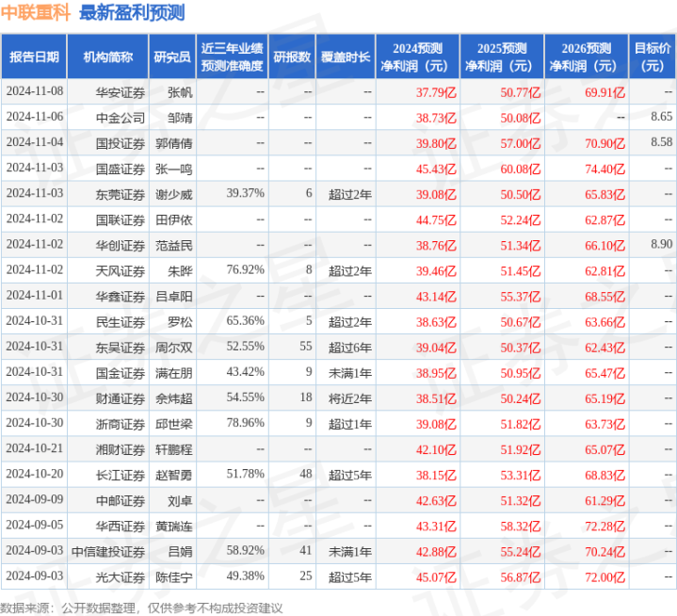This screenshot has width=677, height=616.
Task: Click analyst name 张帆
Action: point(180,92)
